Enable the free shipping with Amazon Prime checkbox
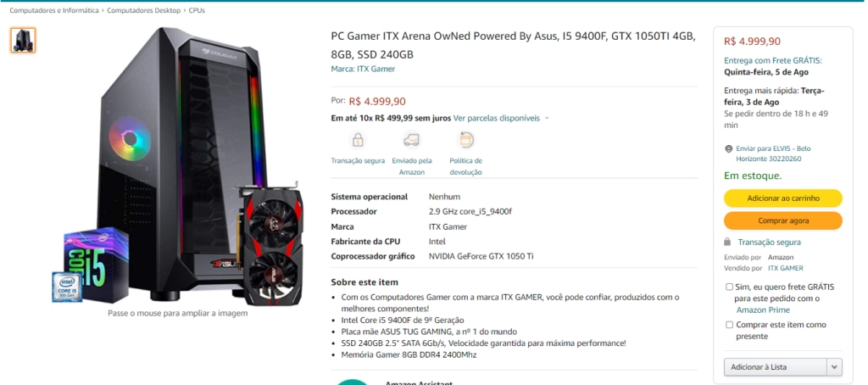The width and height of the screenshot is (868, 385). (x=729, y=287)
